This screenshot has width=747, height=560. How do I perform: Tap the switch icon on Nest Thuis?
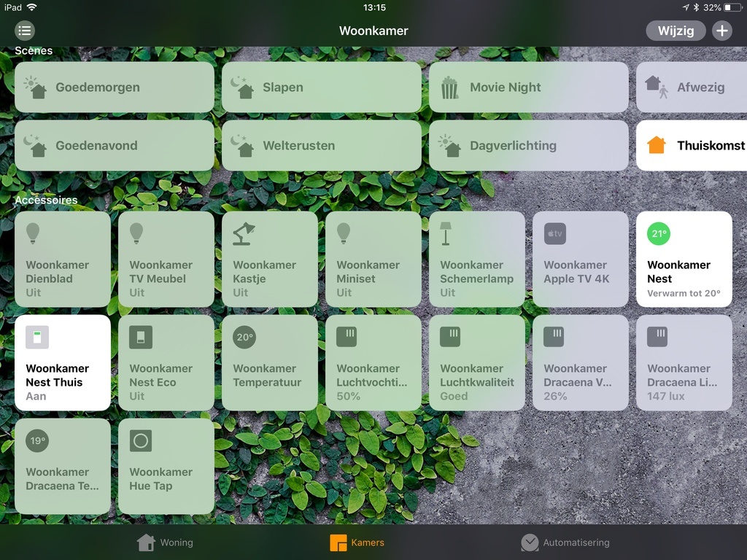[x=37, y=337]
